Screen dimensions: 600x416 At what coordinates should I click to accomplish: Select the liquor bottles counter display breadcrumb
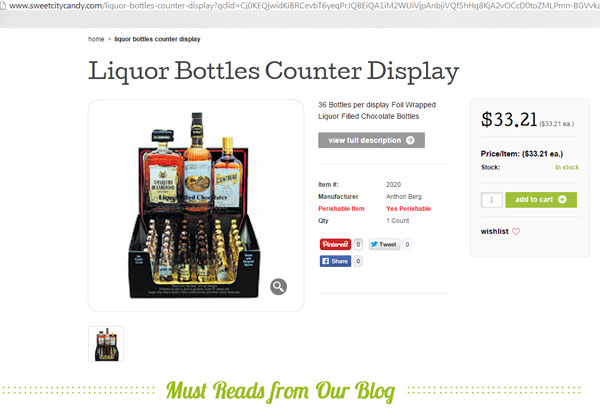(157, 39)
